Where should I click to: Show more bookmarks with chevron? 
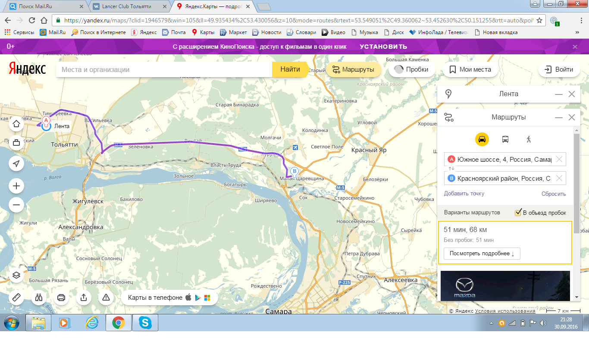(577, 32)
